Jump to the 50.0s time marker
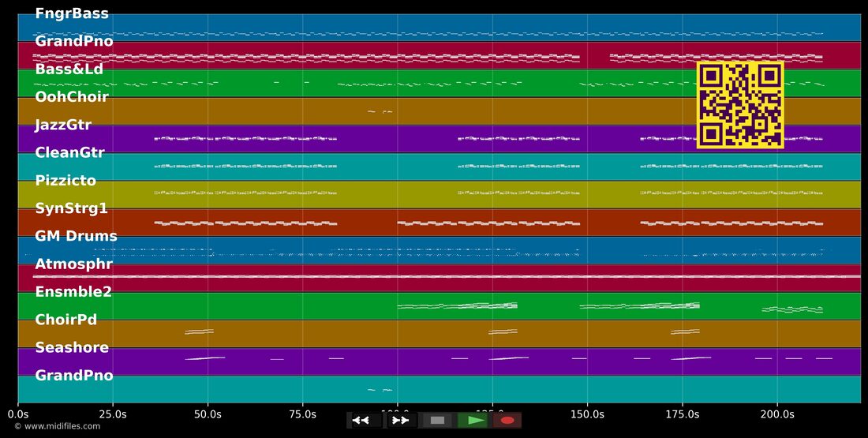 (208, 414)
